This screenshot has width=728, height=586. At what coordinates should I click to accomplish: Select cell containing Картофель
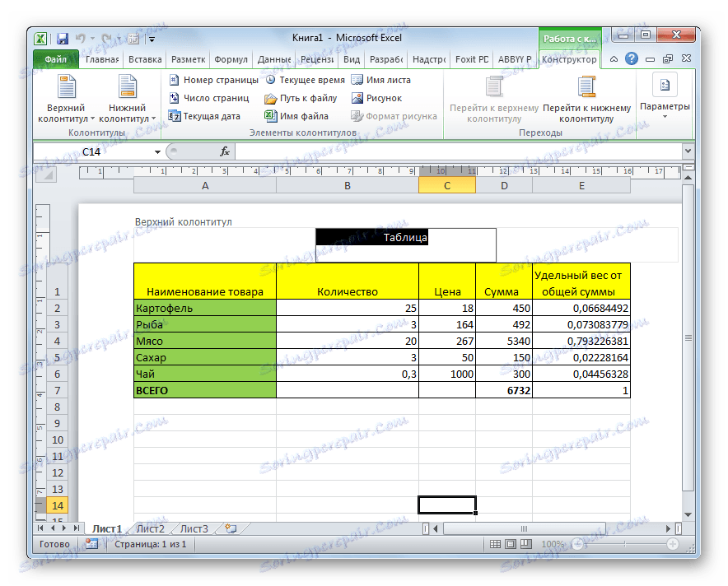click(205, 308)
